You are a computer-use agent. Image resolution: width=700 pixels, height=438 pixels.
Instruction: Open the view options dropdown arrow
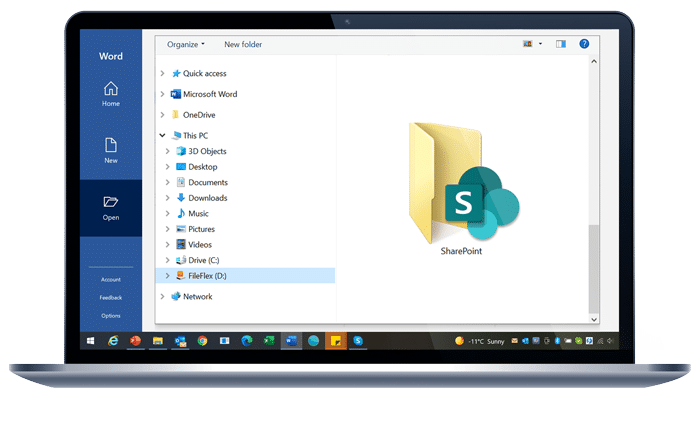point(540,44)
